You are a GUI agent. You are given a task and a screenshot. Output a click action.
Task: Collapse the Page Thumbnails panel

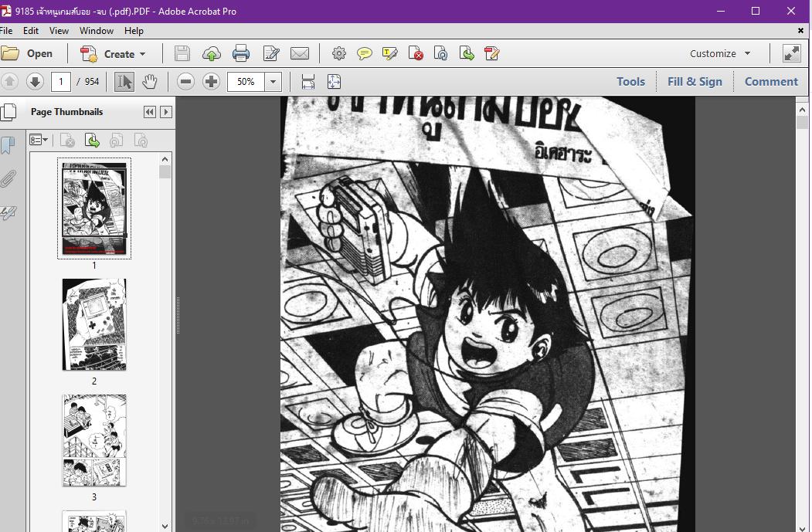click(x=150, y=112)
